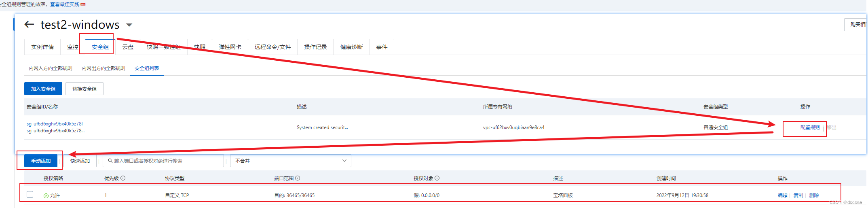Screen dimensions: 868x208
Task: Click 配置规则 for the security group
Action: click(x=810, y=127)
